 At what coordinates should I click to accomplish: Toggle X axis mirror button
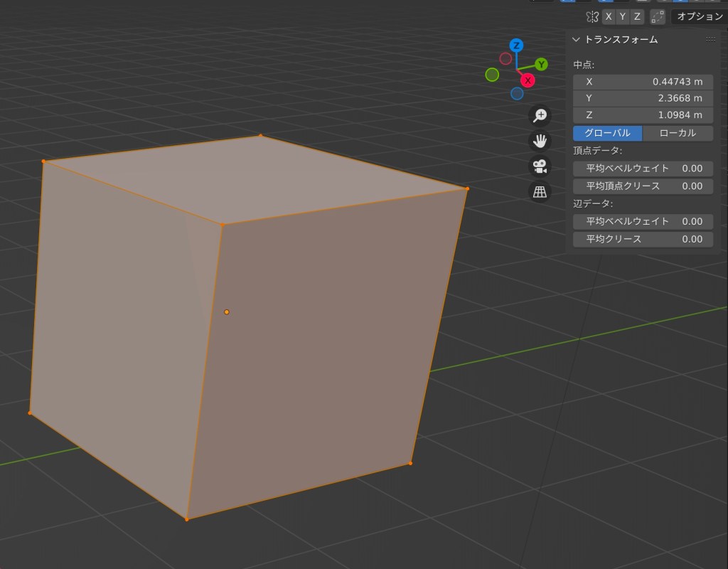(x=609, y=16)
